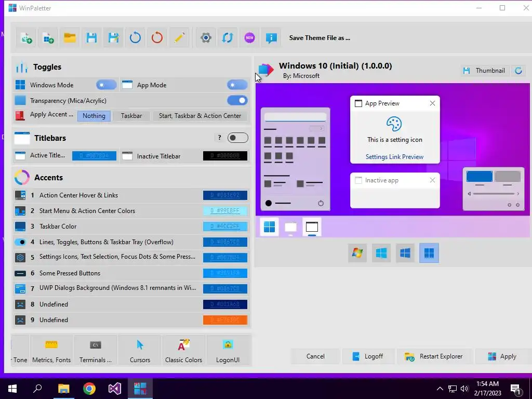The width and height of the screenshot is (532, 399).
Task: Pick Inactive Titlebar black color swatch
Action: (225, 156)
